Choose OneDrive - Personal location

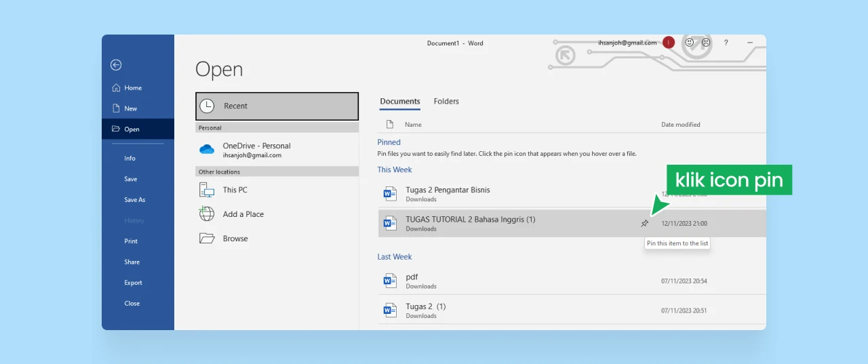tap(277, 150)
